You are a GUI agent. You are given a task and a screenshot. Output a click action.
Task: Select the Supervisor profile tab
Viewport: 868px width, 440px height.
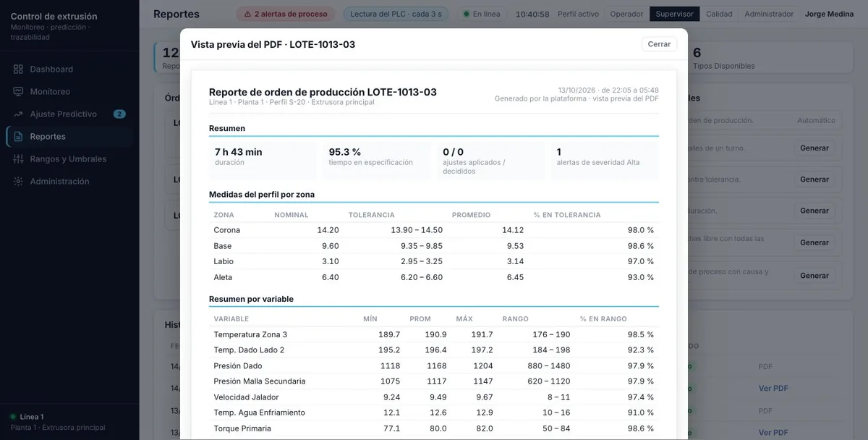[x=674, y=14]
